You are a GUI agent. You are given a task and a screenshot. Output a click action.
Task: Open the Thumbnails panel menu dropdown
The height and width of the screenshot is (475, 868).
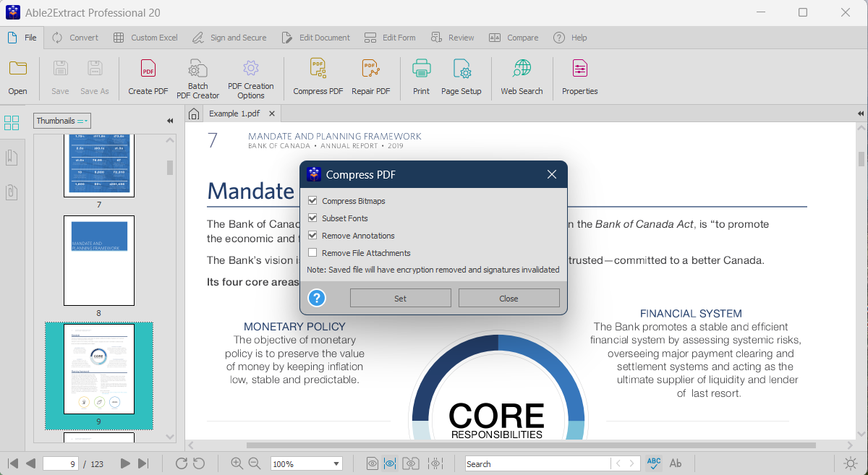(82, 121)
